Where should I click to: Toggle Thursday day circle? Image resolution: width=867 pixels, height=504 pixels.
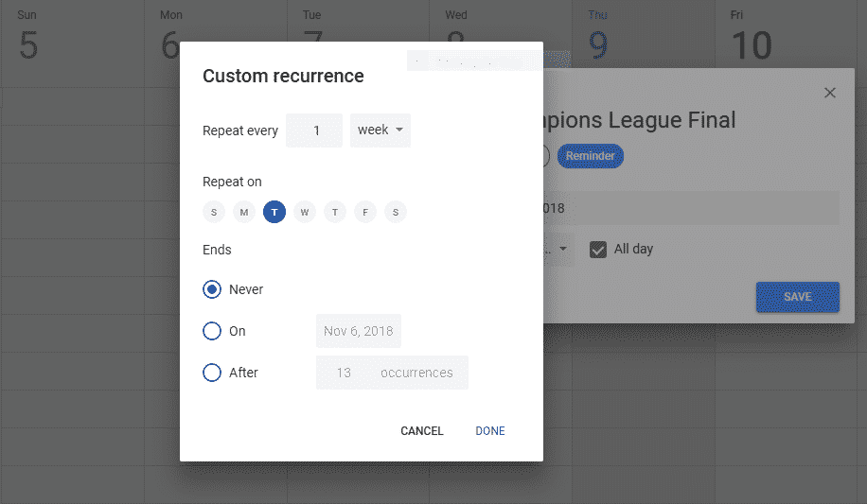pos(335,212)
